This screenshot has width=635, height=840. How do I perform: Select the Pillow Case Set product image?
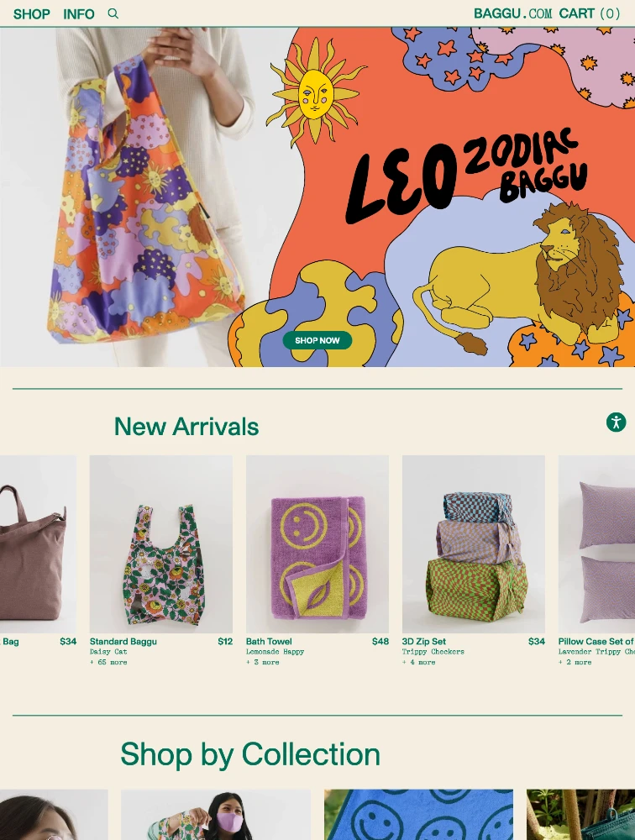pyautogui.click(x=596, y=544)
